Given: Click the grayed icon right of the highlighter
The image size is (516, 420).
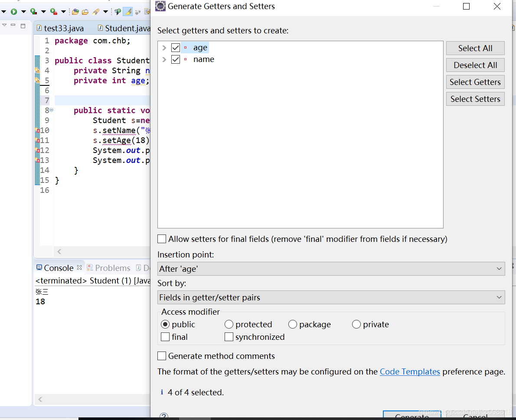Looking at the screenshot, I should [x=138, y=12].
